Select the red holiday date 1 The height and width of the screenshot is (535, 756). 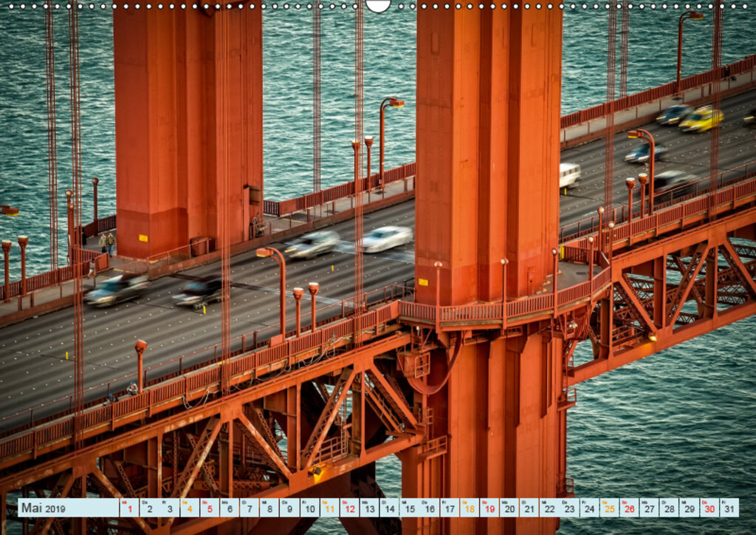pos(129,508)
